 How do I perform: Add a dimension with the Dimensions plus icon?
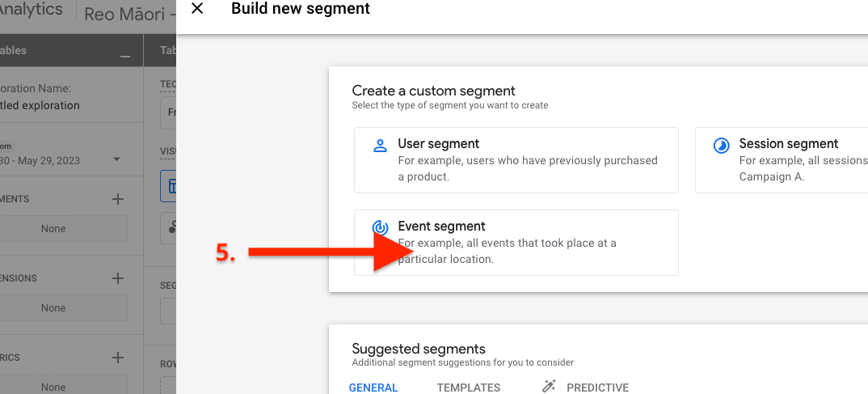click(118, 278)
